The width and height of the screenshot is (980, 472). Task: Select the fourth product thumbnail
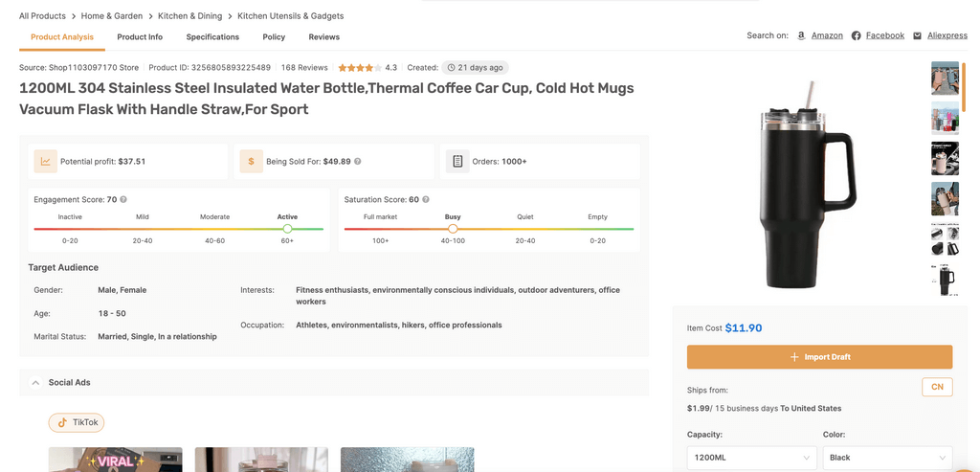(945, 199)
